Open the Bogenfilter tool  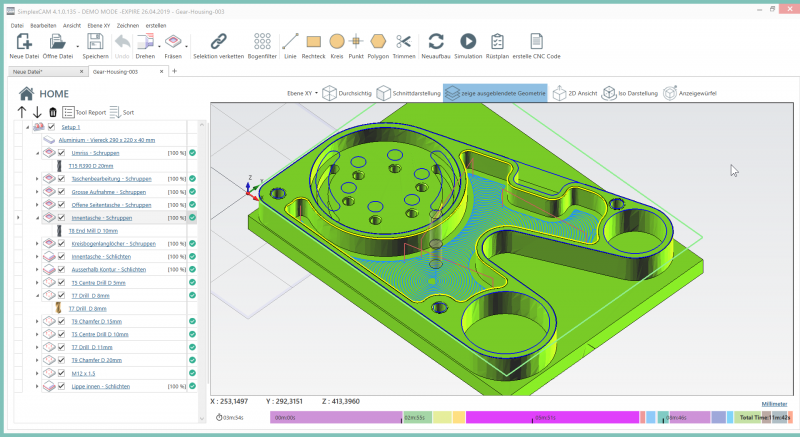click(262, 46)
